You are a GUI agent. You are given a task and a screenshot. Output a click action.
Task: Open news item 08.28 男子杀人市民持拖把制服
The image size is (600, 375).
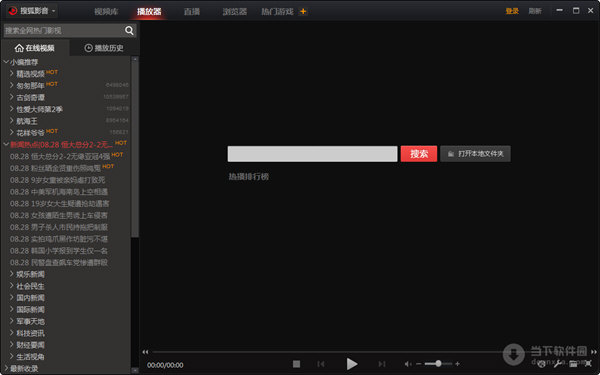coord(59,227)
